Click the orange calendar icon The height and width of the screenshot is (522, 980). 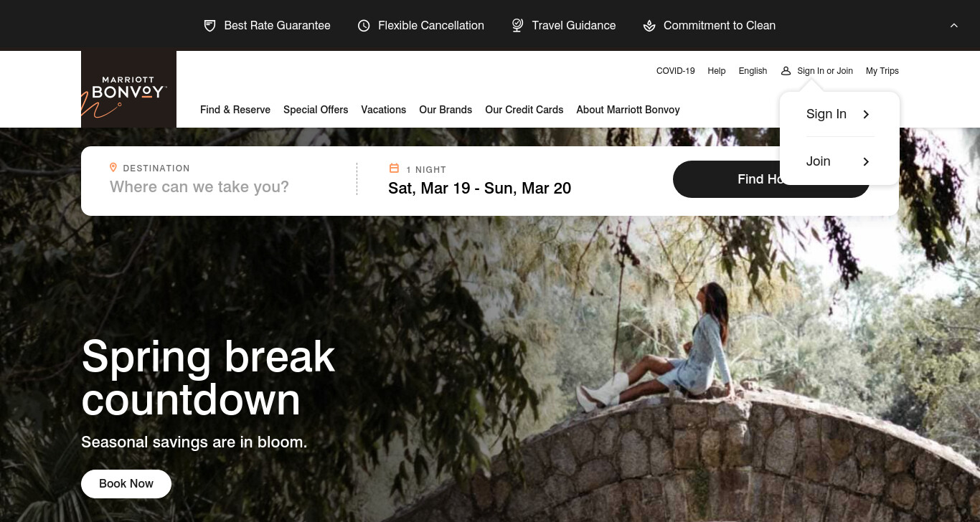[394, 169]
